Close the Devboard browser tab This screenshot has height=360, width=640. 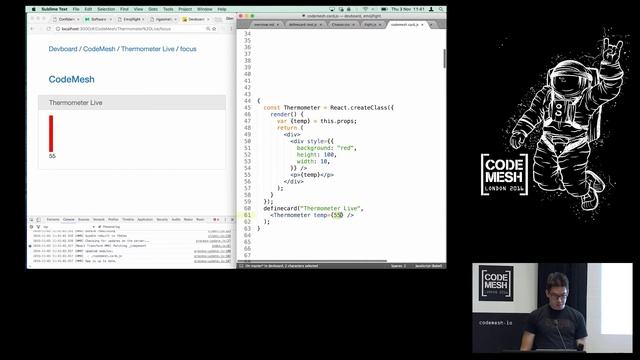[x=208, y=19]
